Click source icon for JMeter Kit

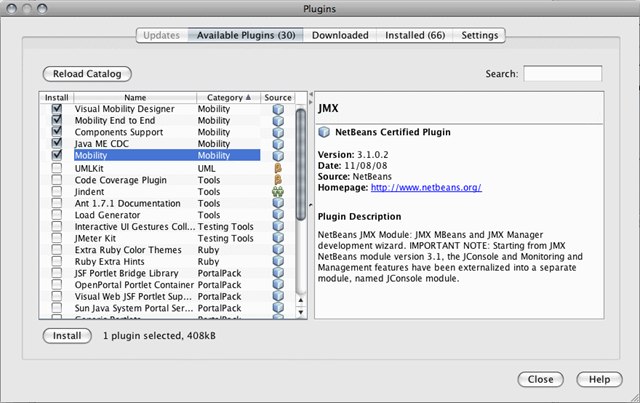pos(278,238)
